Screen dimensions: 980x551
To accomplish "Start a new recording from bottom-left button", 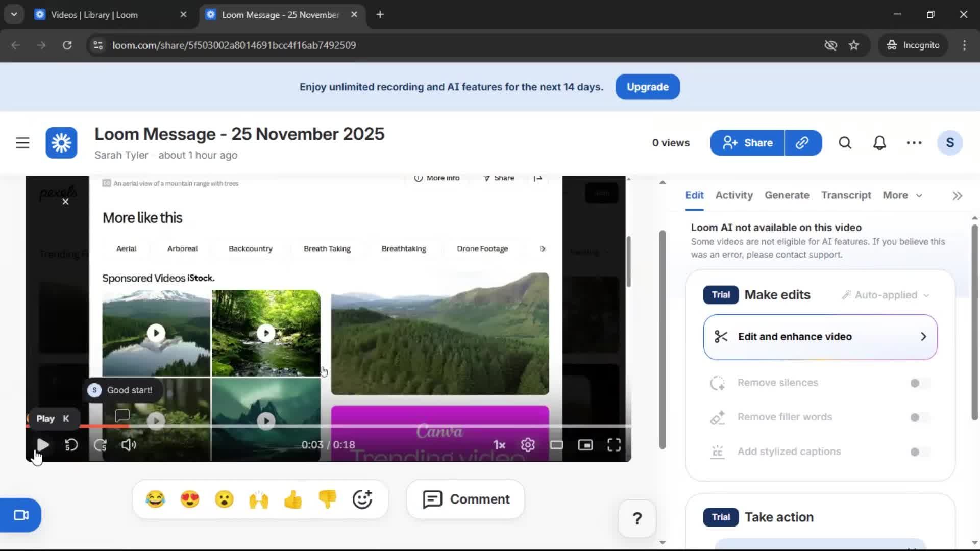I will pyautogui.click(x=20, y=515).
